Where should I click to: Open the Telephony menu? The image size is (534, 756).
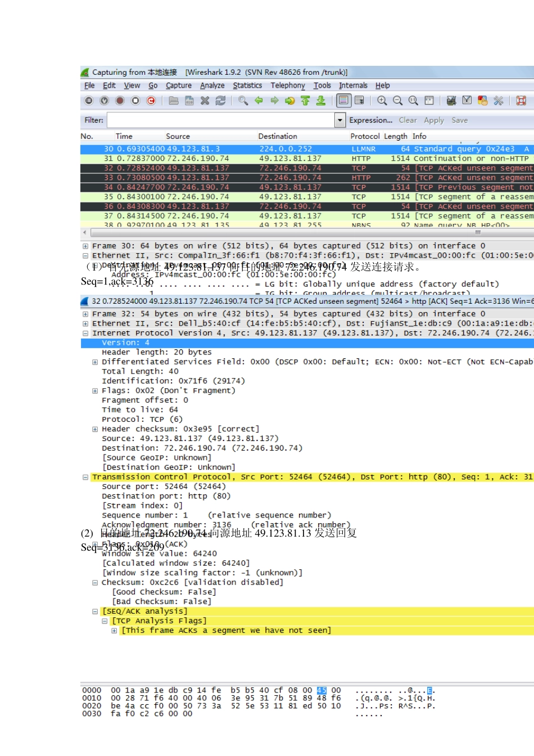click(288, 85)
